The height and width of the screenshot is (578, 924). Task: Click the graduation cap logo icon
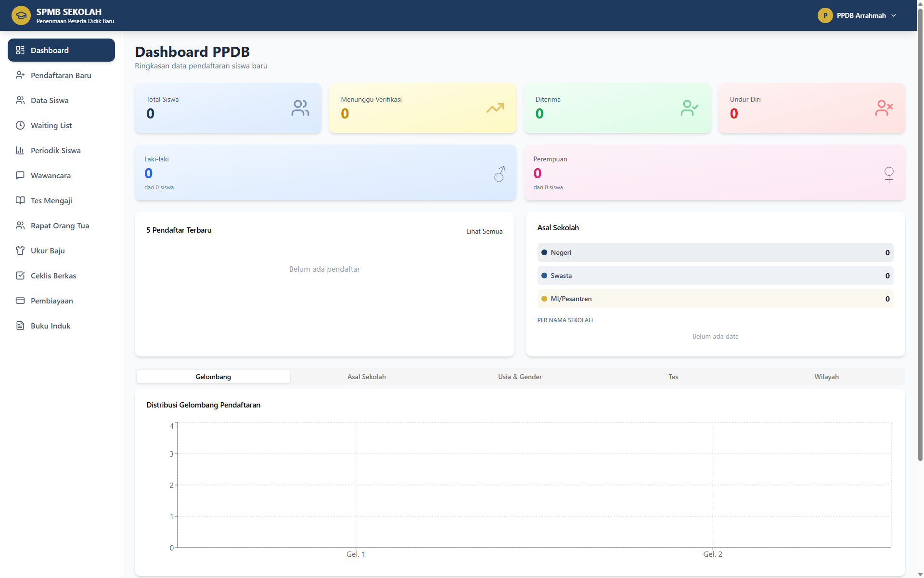click(x=21, y=15)
